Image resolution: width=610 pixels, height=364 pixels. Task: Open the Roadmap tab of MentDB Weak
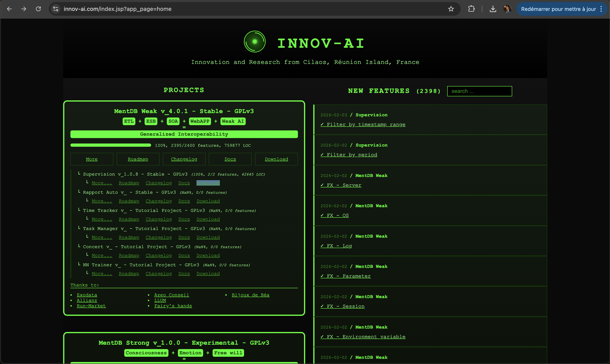(138, 159)
